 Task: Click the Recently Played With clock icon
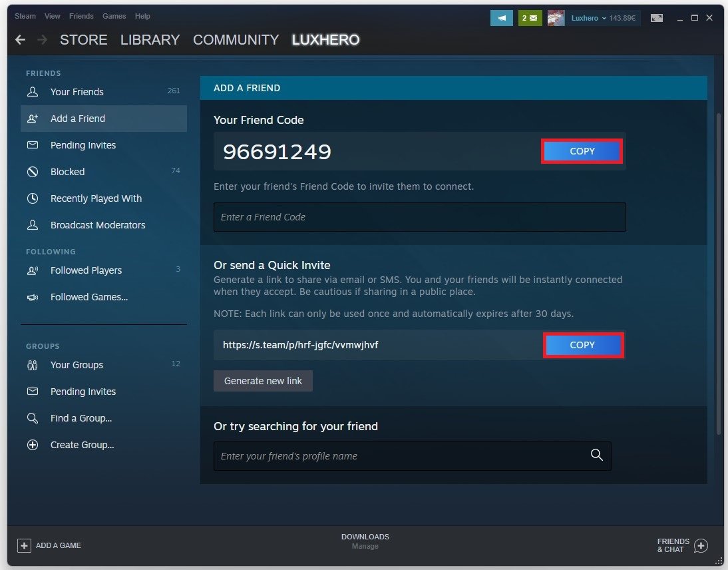click(x=33, y=198)
